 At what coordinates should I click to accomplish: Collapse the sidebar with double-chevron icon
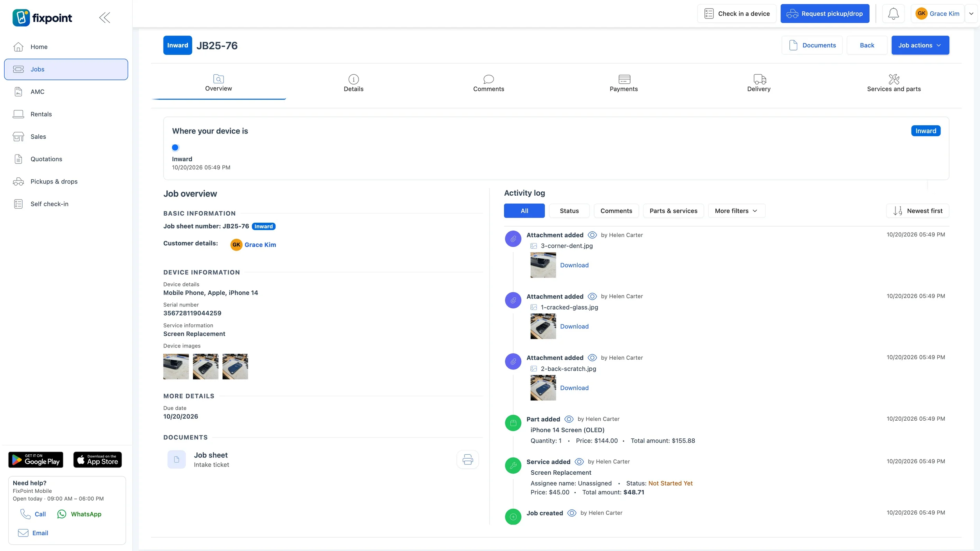[x=104, y=18]
